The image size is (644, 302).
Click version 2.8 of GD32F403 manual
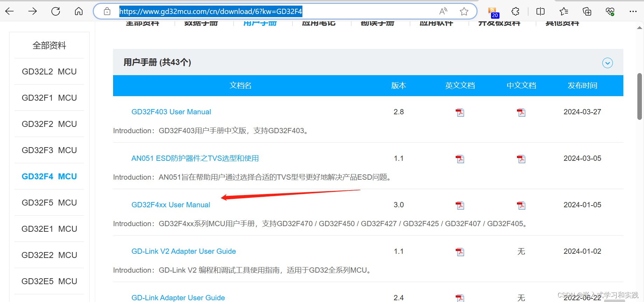(x=399, y=112)
